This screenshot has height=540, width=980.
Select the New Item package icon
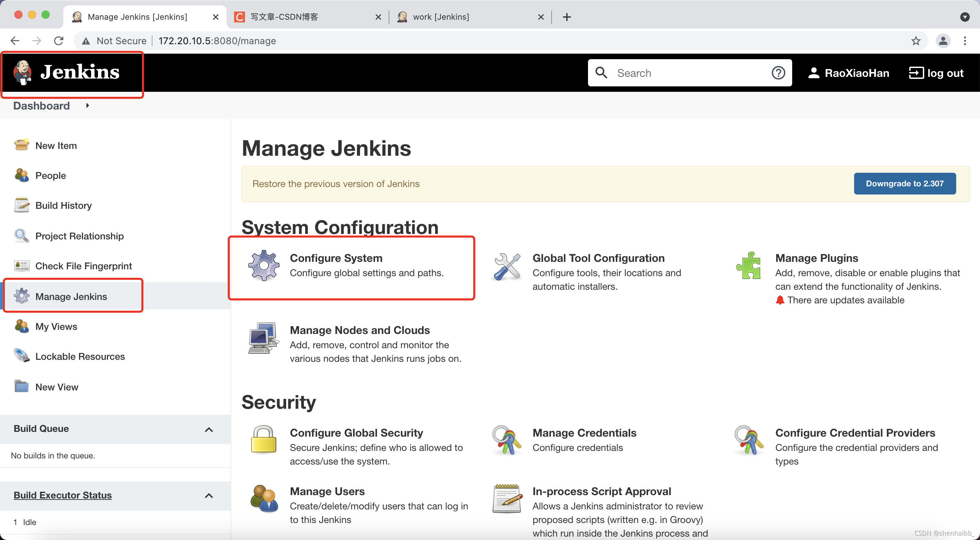(21, 145)
